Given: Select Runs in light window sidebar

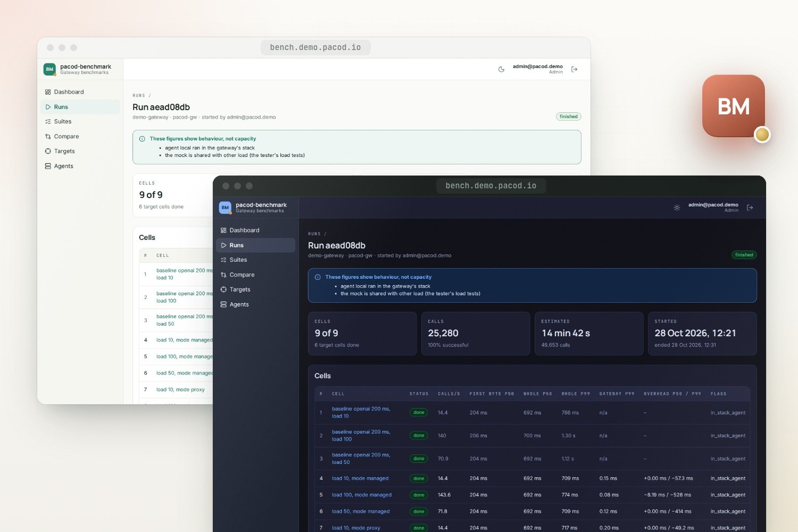Looking at the screenshot, I should [80, 107].
